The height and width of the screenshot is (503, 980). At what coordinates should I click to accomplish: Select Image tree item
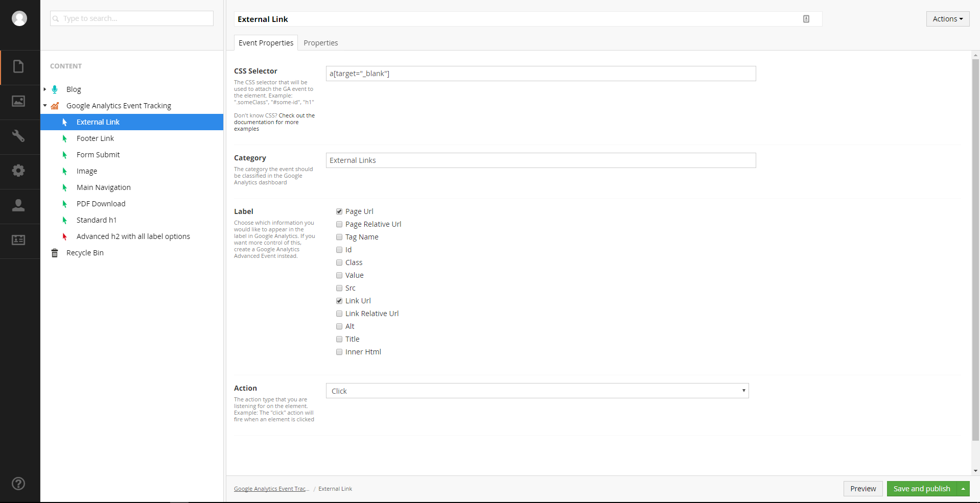[87, 171]
